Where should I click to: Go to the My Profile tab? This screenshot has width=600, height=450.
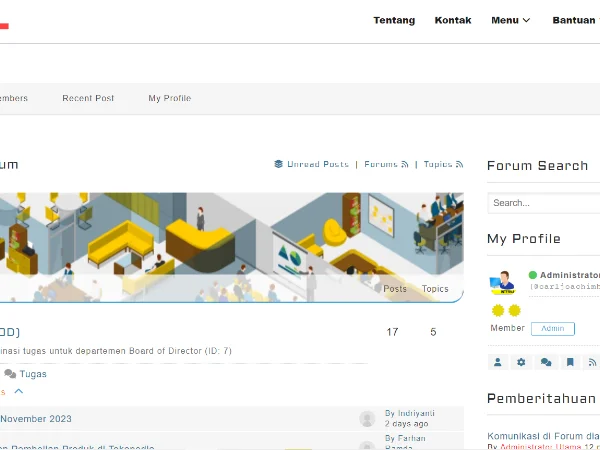169,98
